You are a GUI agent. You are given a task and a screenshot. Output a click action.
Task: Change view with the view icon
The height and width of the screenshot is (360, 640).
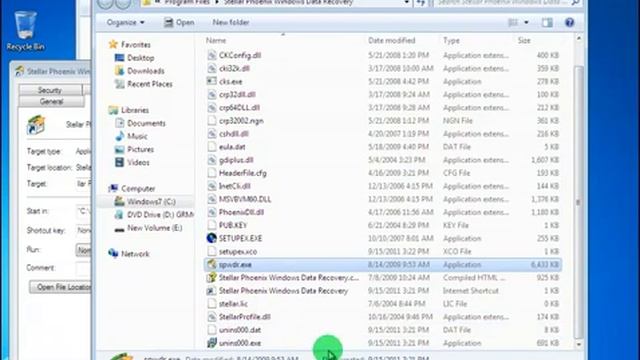[x=513, y=22]
